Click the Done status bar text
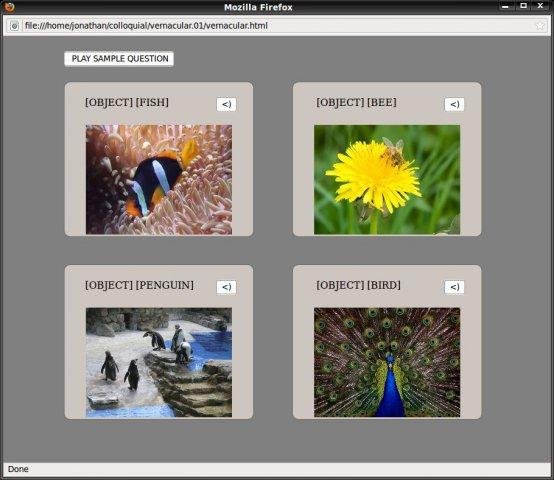 [18, 469]
